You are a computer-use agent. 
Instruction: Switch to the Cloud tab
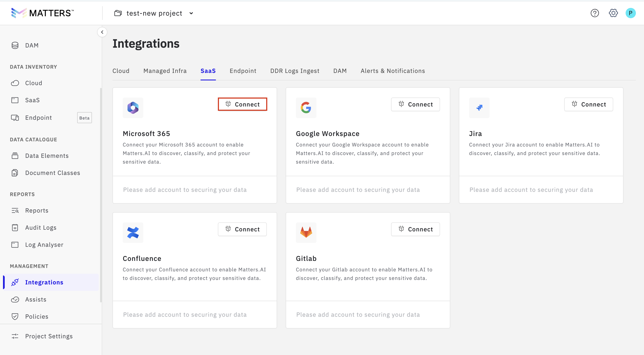pyautogui.click(x=121, y=71)
